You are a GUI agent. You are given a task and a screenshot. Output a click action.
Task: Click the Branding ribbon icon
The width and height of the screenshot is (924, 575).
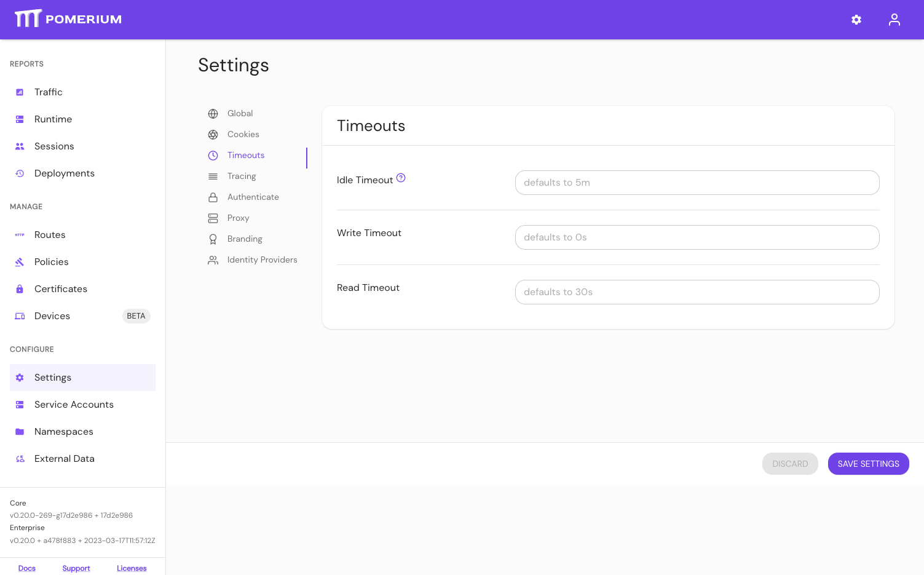point(213,239)
